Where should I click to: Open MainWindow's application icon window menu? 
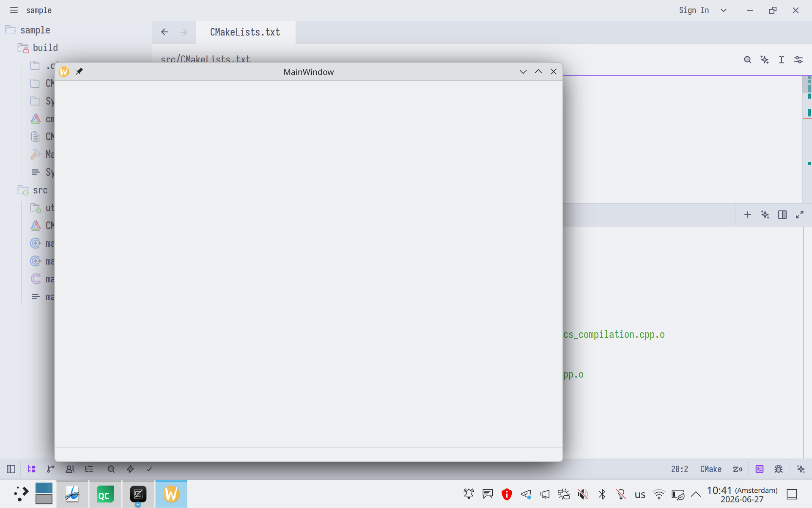64,72
